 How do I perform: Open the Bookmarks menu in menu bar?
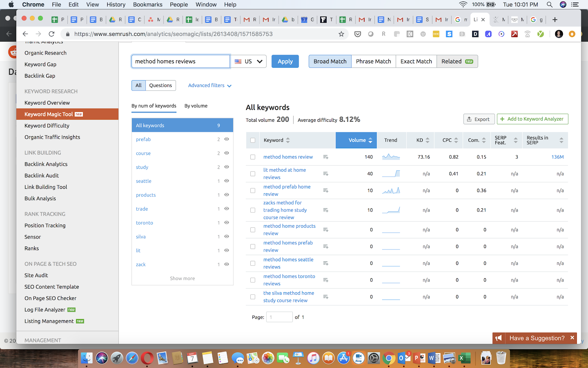click(x=148, y=4)
